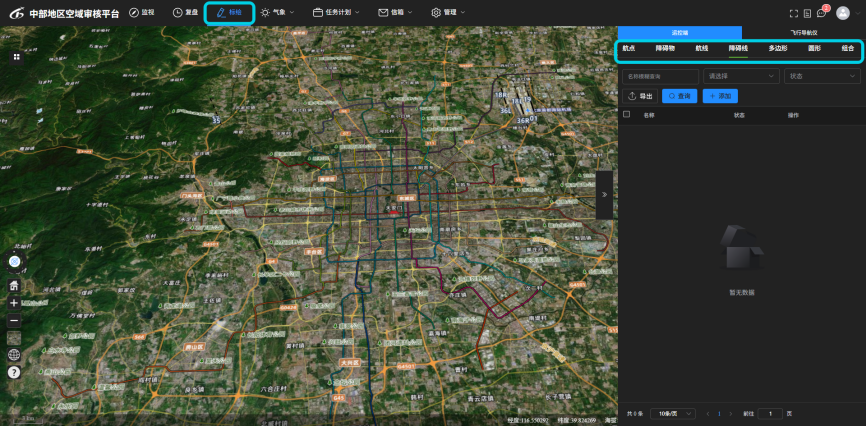Click the 天安门 label on map
The image size is (866, 426).
pyautogui.click(x=394, y=207)
